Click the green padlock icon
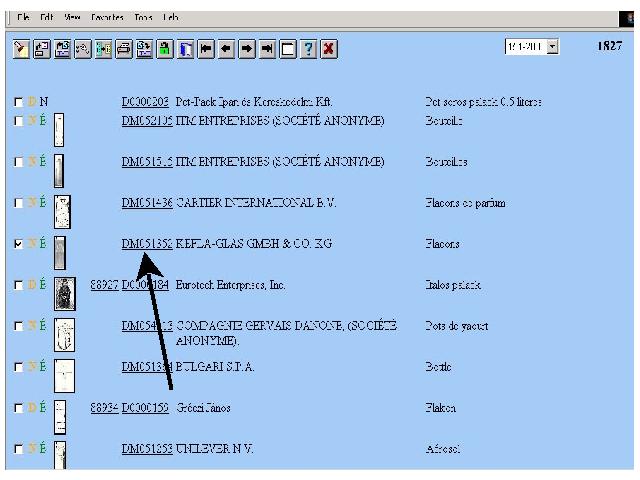Screen dimensions: 640x480 pyautogui.click(x=165, y=49)
